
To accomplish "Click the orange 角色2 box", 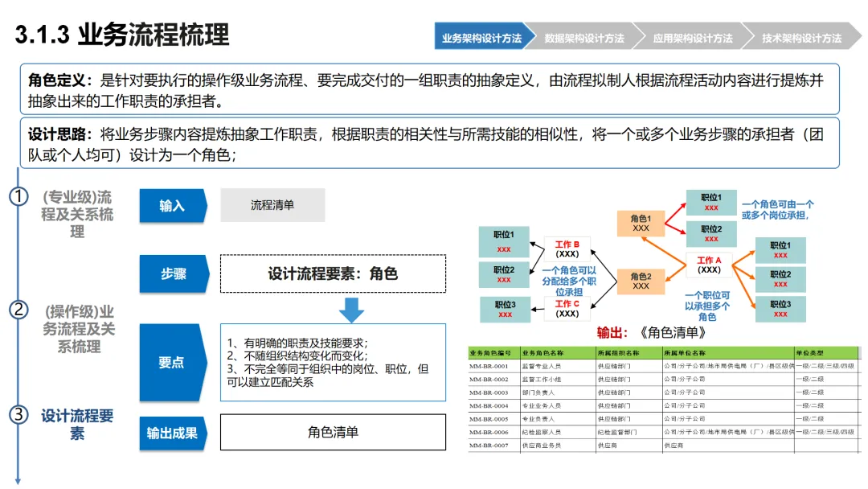I will pyautogui.click(x=641, y=281).
